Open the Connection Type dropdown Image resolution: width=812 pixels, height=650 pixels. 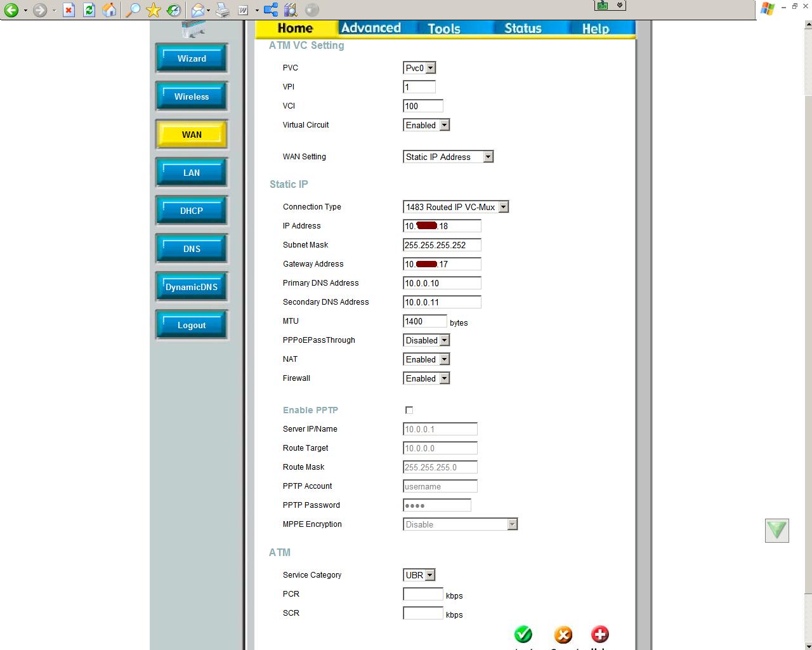(x=455, y=207)
